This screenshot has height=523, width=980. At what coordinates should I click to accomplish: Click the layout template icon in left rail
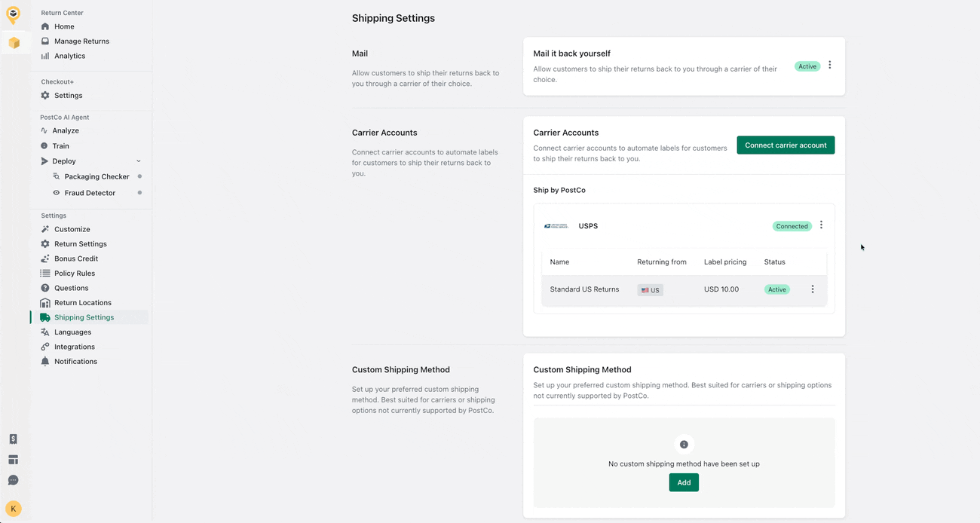(13, 460)
